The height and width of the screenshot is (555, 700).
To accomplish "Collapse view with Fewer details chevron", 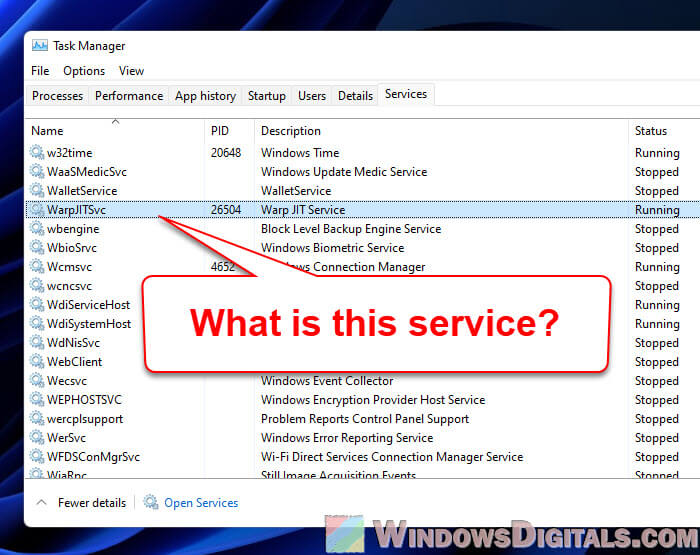I will pyautogui.click(x=42, y=502).
